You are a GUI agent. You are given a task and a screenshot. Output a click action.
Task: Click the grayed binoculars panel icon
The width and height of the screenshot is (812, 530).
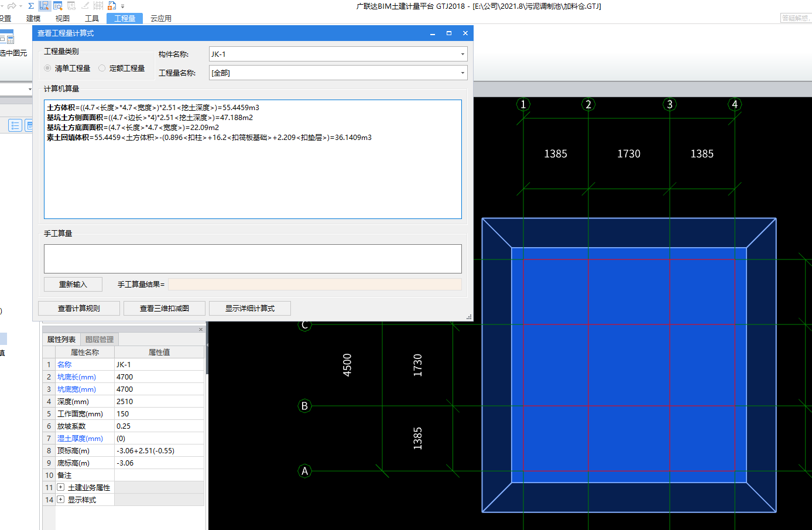(71, 6)
